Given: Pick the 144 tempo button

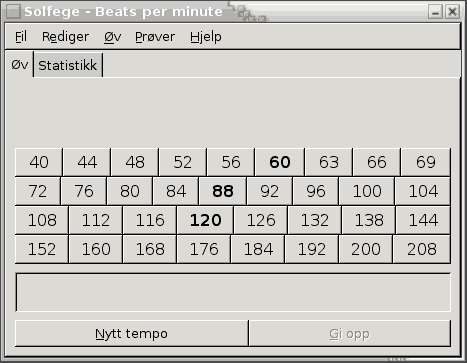Looking at the screenshot, I should click(x=423, y=220).
